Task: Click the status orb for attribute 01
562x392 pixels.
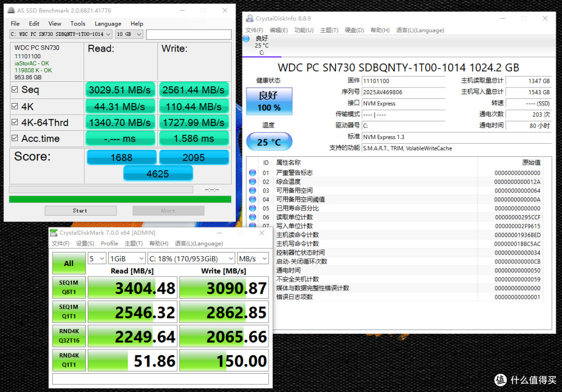Action: [x=253, y=173]
